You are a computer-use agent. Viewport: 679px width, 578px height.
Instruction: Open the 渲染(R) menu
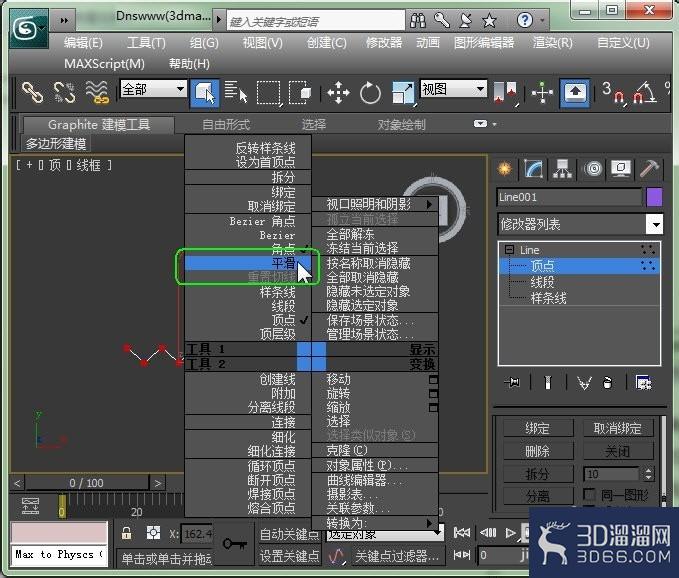[553, 42]
